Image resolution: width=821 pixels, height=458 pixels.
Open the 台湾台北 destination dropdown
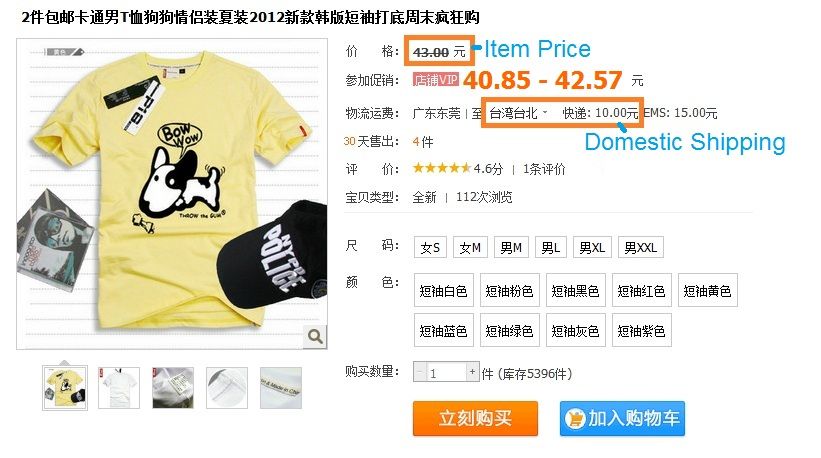click(518, 113)
